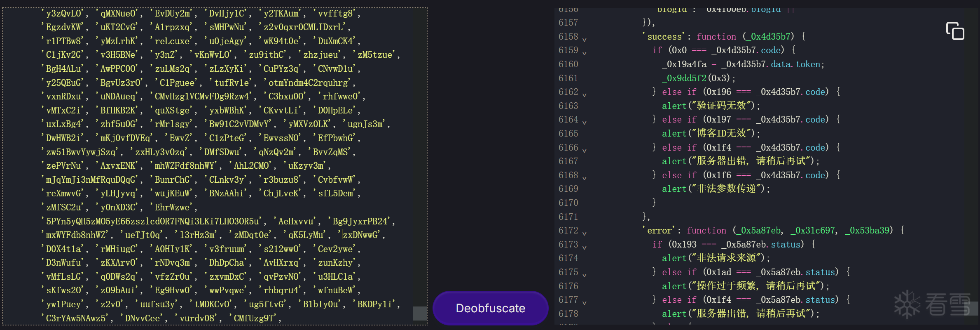980x330 pixels.
Task: Collapse the 'error' function at line 6172
Action: pos(585,233)
